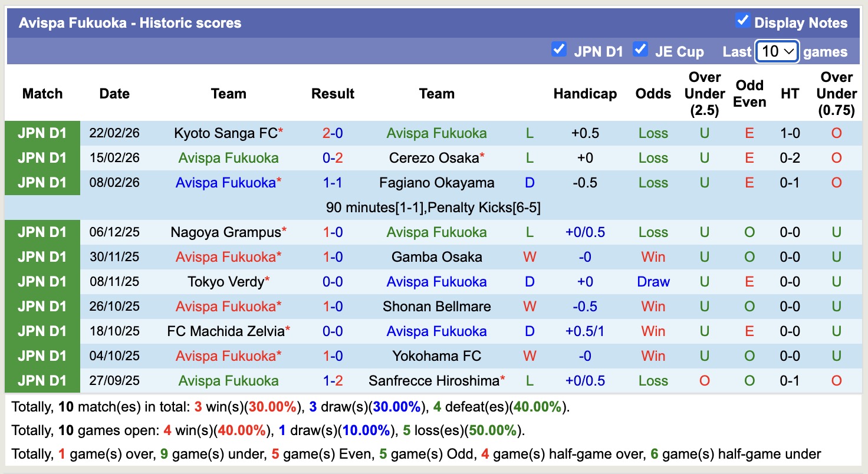Uncheck the JE Cup filter checkbox
868x474 pixels.
[x=640, y=50]
